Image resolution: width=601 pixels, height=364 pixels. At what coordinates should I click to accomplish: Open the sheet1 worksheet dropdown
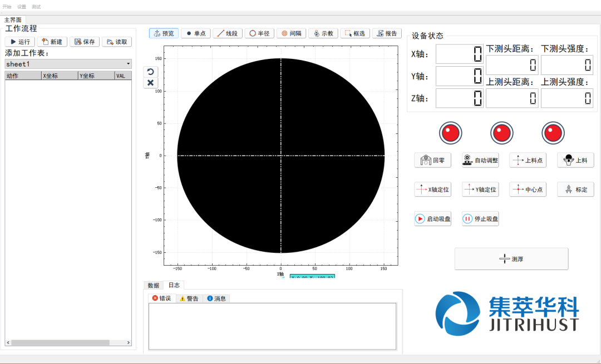(68, 64)
